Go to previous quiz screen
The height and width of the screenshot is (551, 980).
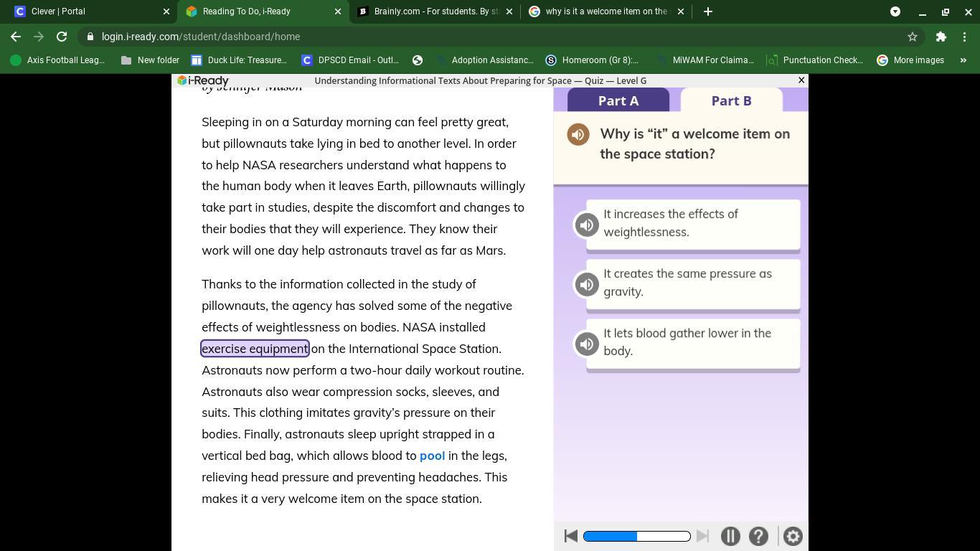tap(571, 537)
